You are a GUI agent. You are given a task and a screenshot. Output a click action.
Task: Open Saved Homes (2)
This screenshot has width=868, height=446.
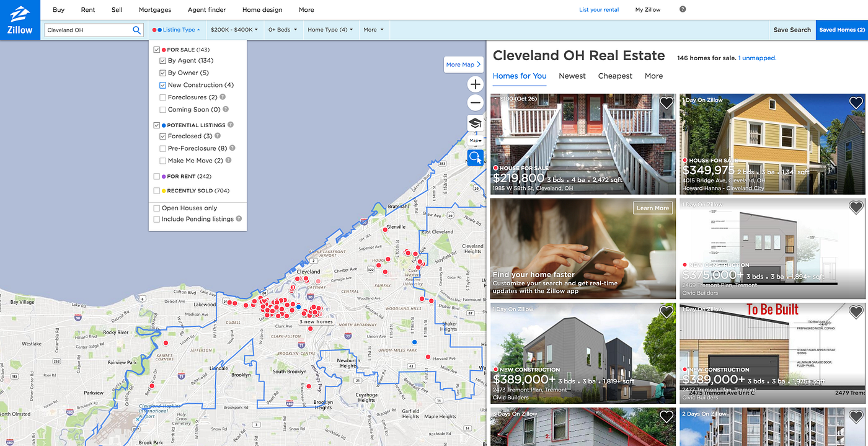point(842,30)
